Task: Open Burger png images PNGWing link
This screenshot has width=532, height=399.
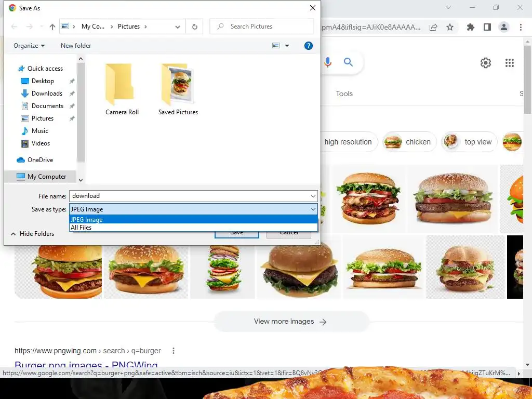Action: pos(86,365)
